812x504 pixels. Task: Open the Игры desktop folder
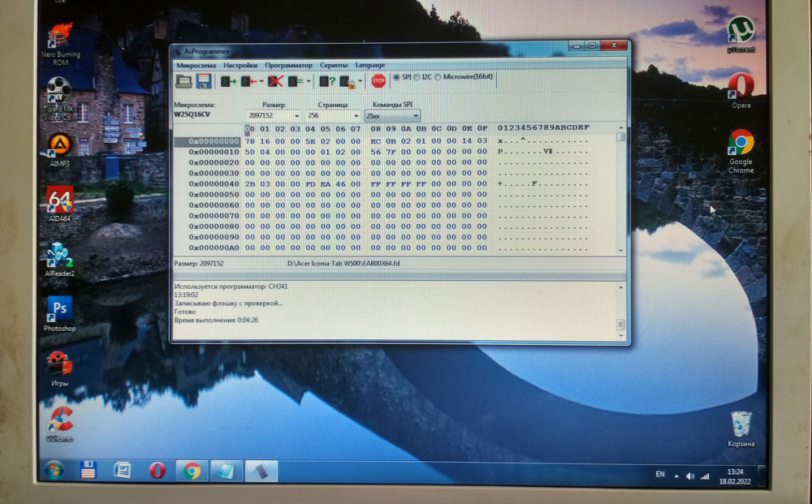pos(59,369)
